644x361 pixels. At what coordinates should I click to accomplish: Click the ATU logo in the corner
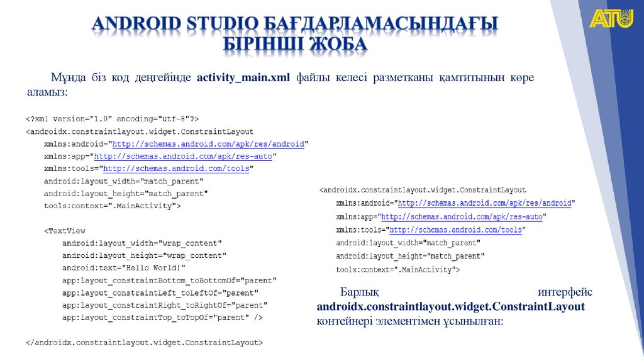[611, 18]
